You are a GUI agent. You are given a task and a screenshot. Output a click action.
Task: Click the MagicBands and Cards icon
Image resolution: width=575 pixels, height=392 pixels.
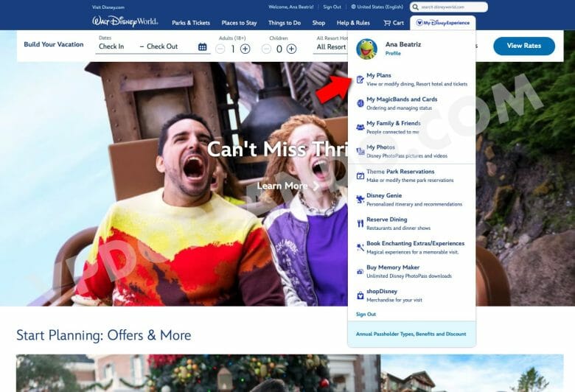pyautogui.click(x=360, y=103)
